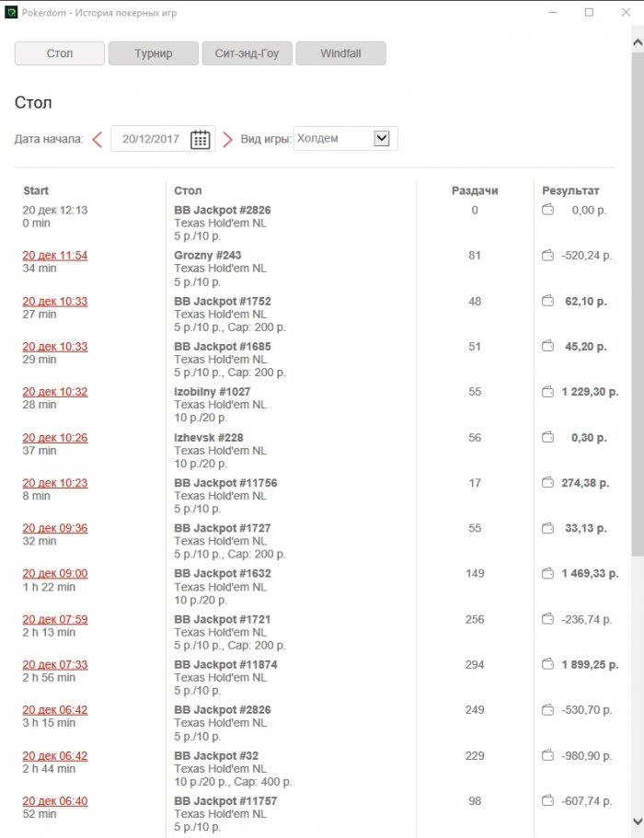Click wallet icon for BB Jackpot #1632 result
Viewport: 644px width, 838px height.
(x=547, y=573)
